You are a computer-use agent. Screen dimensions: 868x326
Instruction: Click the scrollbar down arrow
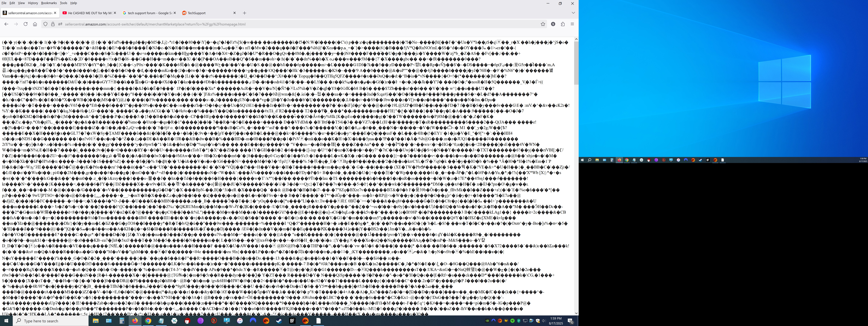point(576,313)
